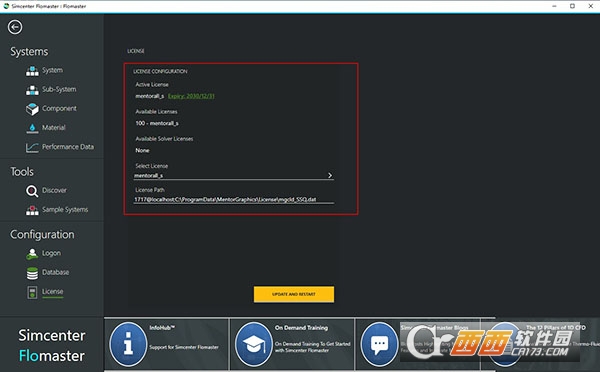Open the InfoHub info icon
The width and height of the screenshot is (600, 372).
(128, 344)
